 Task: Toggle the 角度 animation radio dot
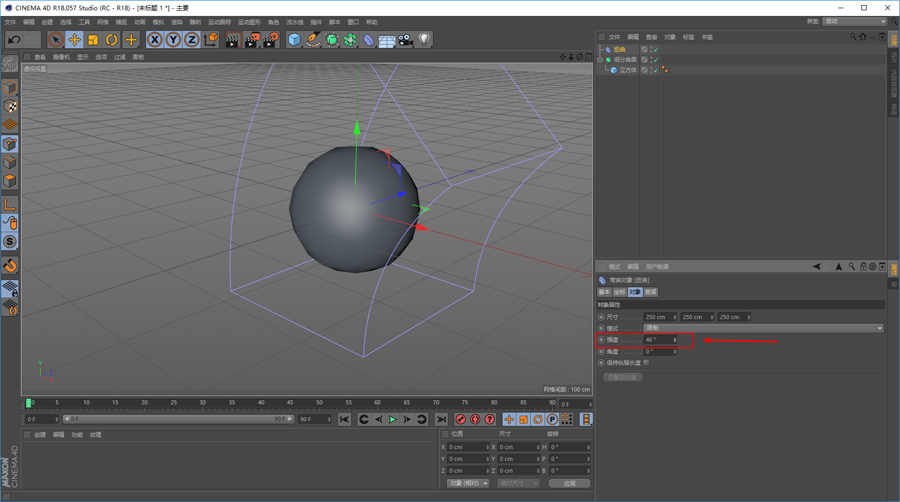[601, 351]
